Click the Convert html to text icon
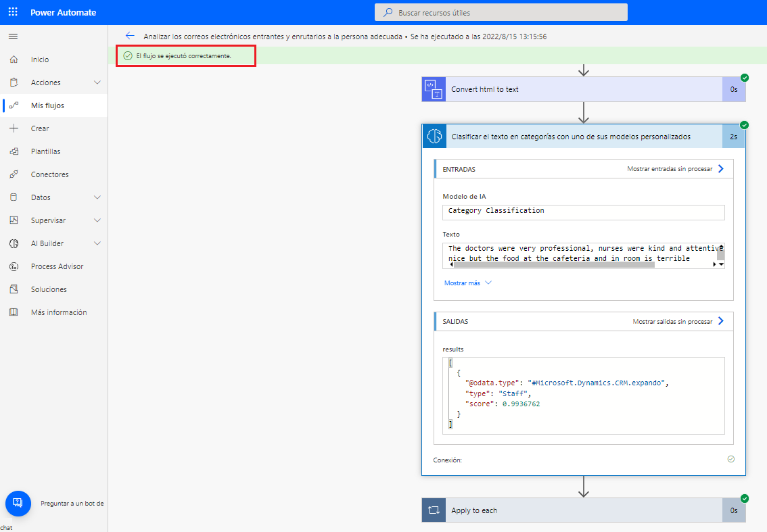The height and width of the screenshot is (532, 767). click(x=434, y=89)
